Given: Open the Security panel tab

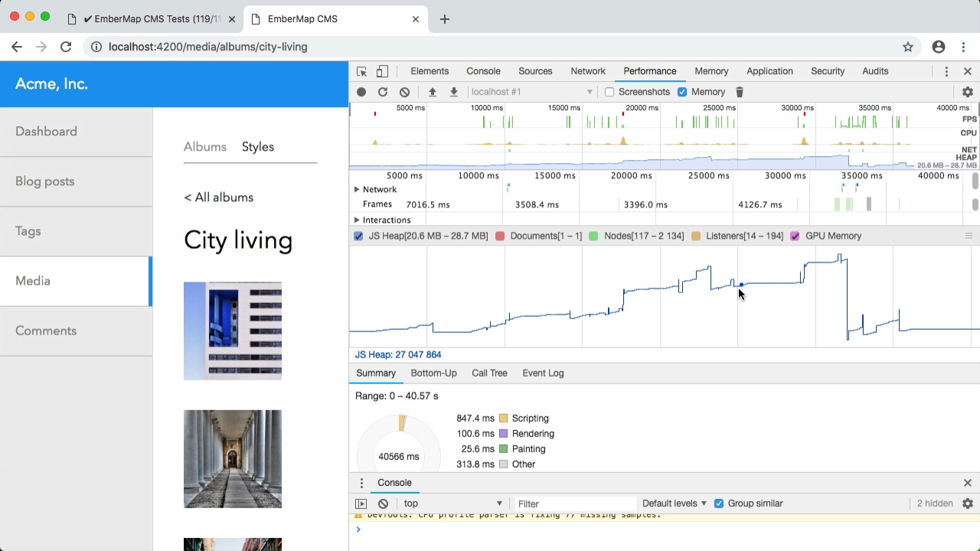Looking at the screenshot, I should click(x=828, y=71).
